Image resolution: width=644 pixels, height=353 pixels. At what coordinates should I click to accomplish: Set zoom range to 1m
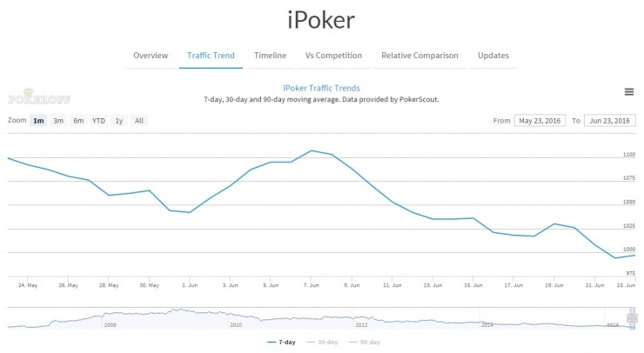38,121
